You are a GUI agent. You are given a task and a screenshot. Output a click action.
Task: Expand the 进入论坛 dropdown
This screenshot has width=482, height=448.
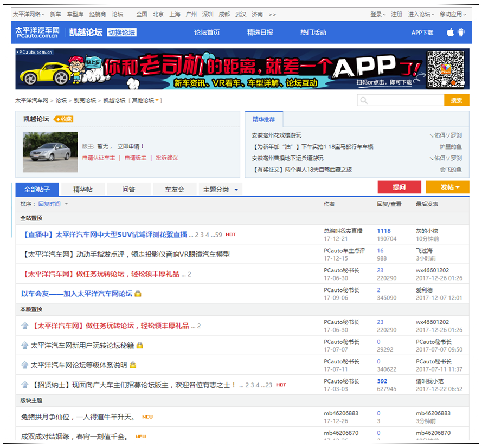pos(421,14)
